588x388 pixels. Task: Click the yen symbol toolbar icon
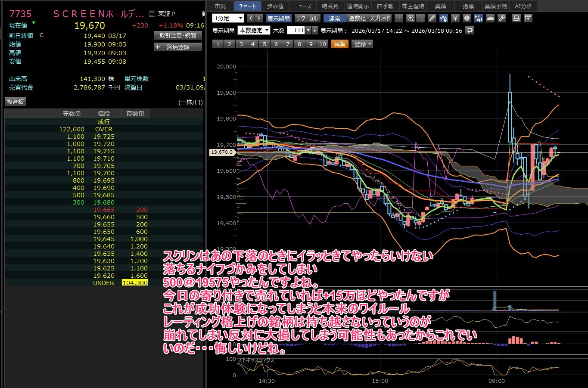coord(455,18)
